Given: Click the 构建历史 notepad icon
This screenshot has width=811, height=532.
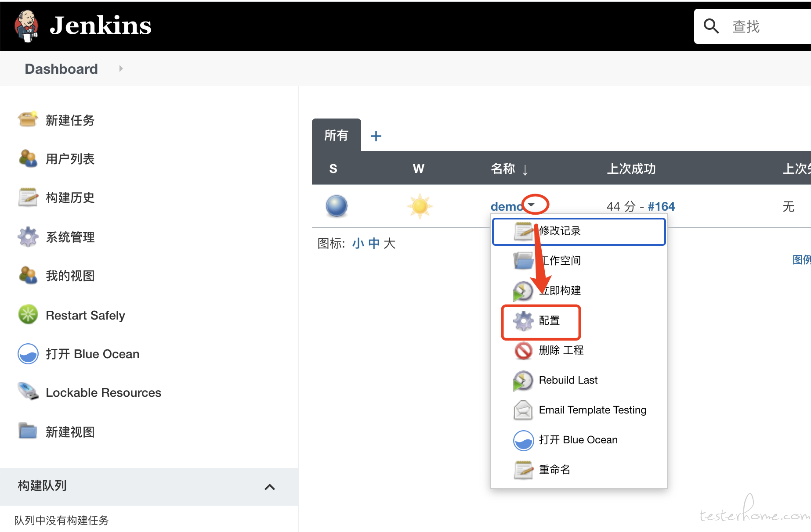Looking at the screenshot, I should point(28,197).
